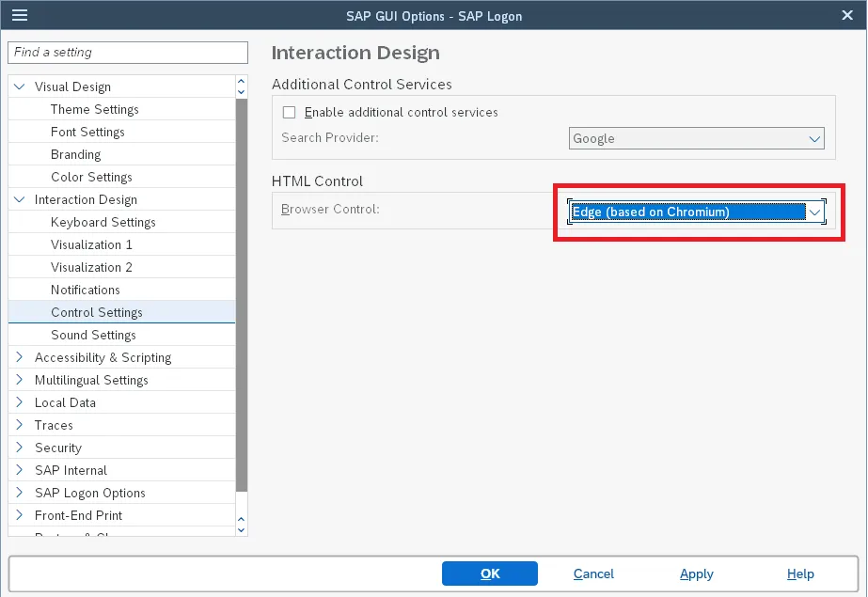The width and height of the screenshot is (868, 597).
Task: Collapse the Interaction Design section
Action: [21, 199]
